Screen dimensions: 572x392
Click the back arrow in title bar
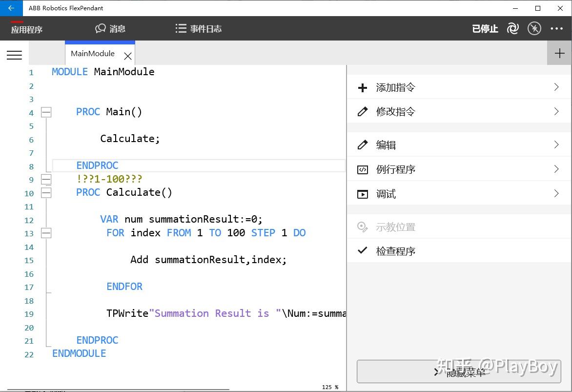[11, 8]
